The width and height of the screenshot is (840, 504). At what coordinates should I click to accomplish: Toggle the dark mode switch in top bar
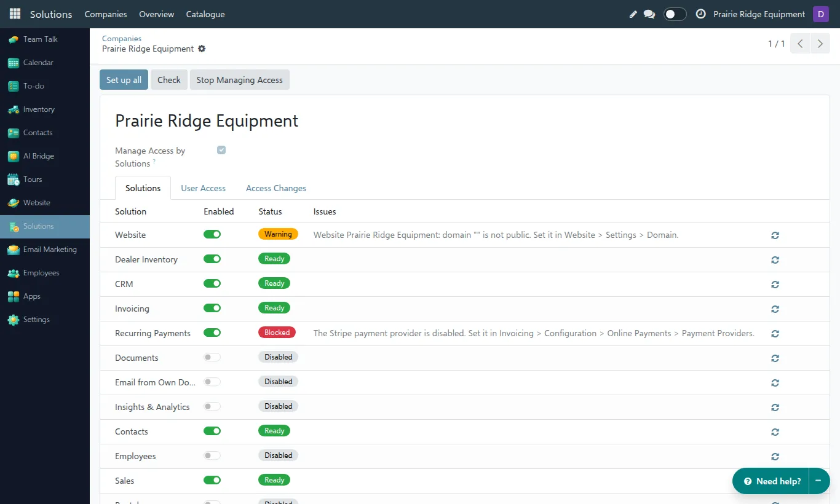tap(675, 14)
